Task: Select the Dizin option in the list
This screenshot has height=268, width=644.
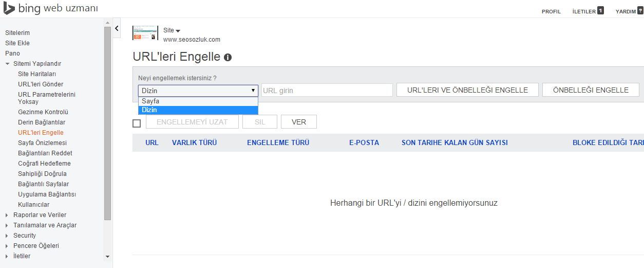Action: coord(198,110)
